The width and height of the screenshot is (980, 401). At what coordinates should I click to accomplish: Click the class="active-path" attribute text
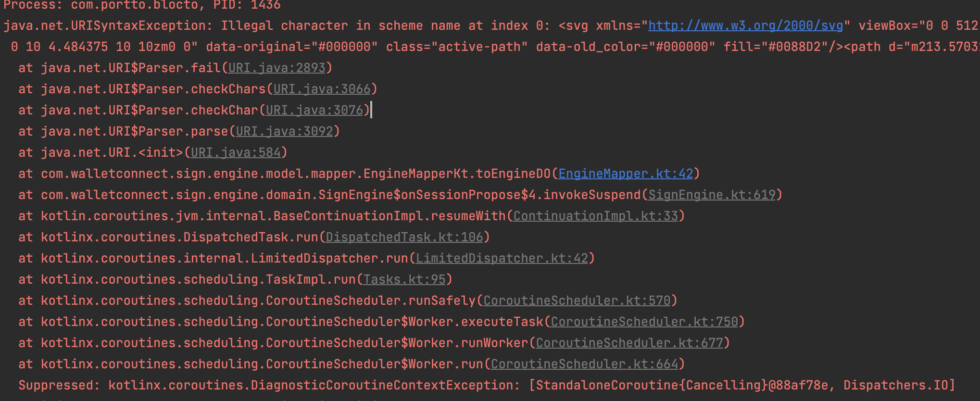coord(457,47)
